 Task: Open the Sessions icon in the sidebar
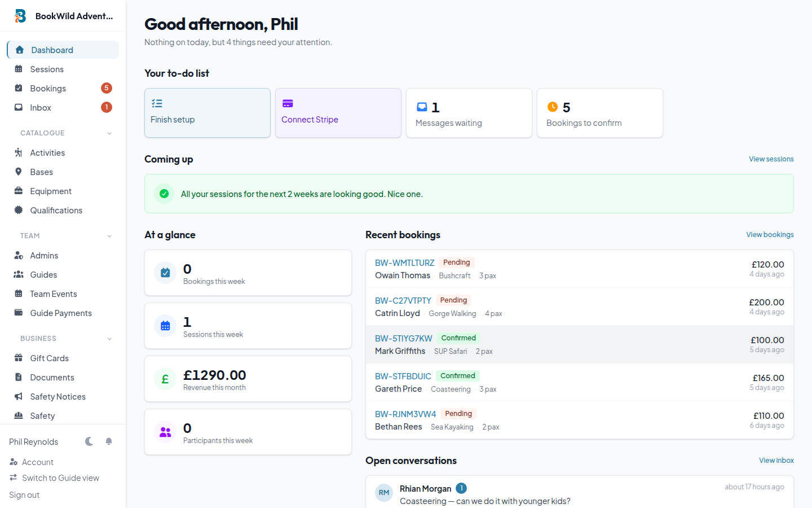[19, 69]
